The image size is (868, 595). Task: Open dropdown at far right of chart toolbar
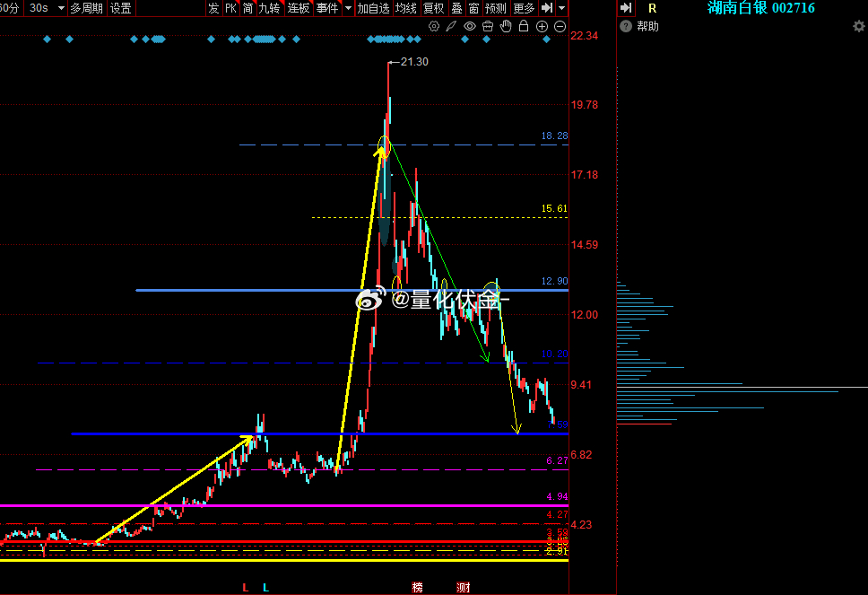pyautogui.click(x=562, y=8)
